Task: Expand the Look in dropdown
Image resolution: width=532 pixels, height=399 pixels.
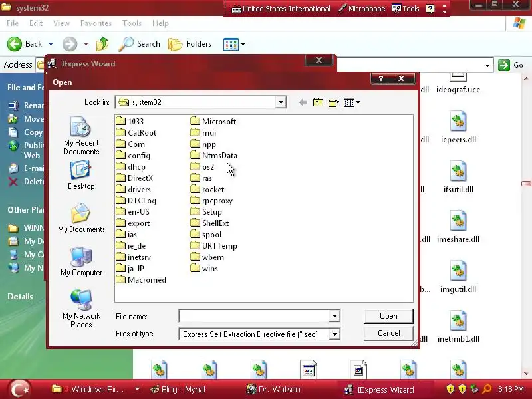Action: [281, 102]
